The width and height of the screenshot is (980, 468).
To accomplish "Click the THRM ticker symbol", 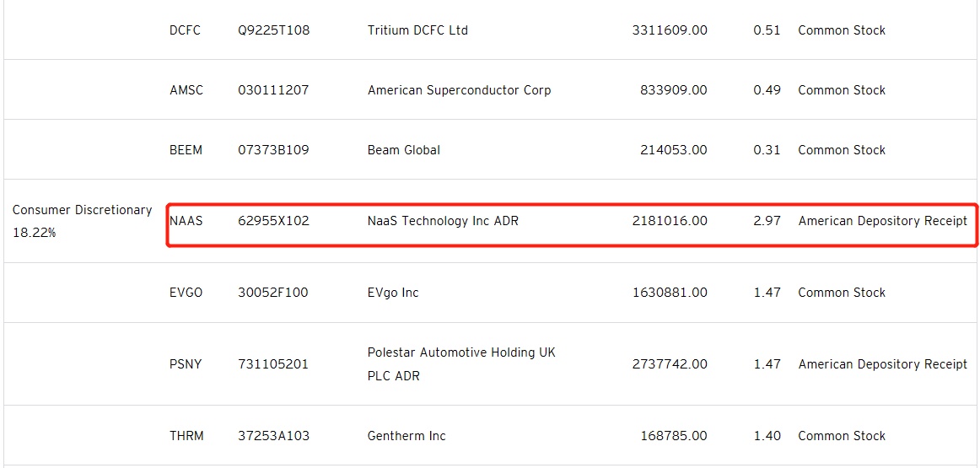I will point(186,436).
